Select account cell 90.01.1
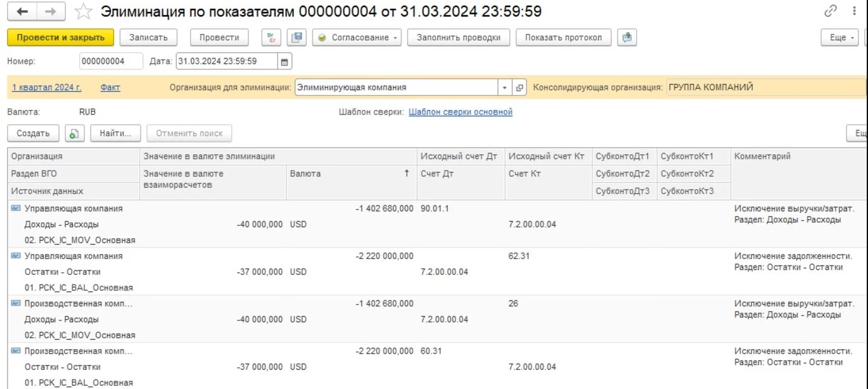This screenshot has height=389, width=868. coord(435,208)
